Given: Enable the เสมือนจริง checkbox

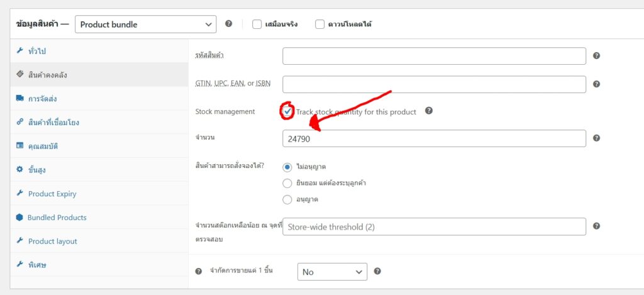Looking at the screenshot, I should click(257, 25).
